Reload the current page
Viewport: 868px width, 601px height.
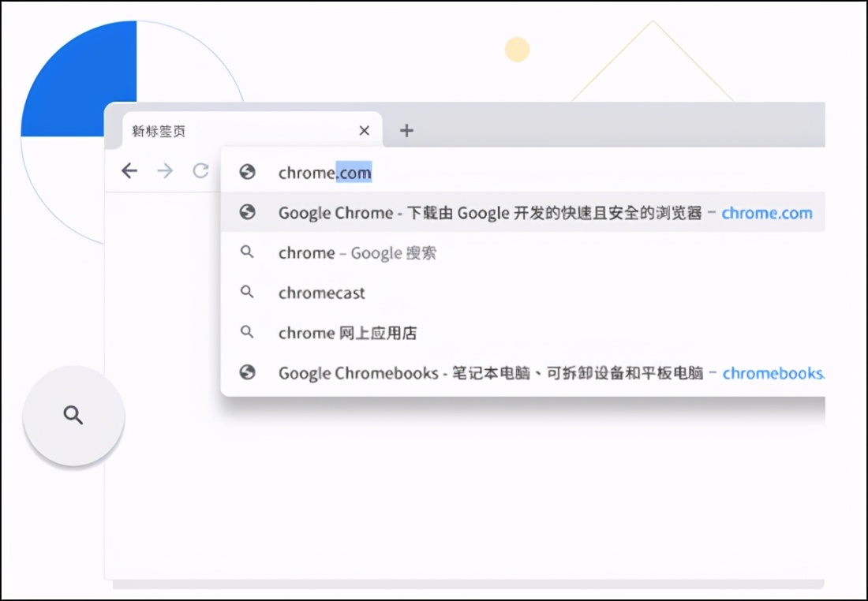click(x=201, y=171)
